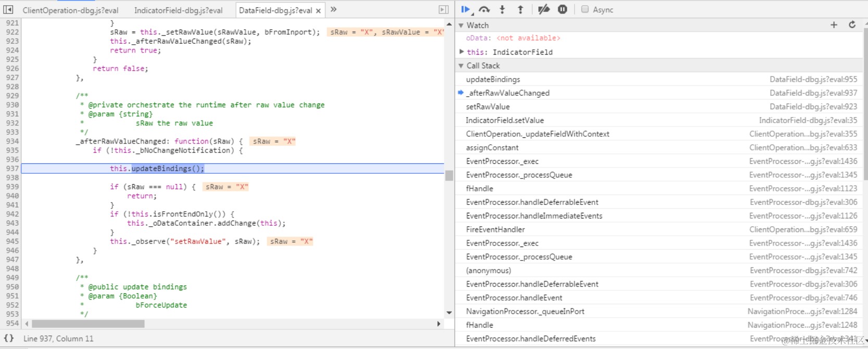The width and height of the screenshot is (868, 349).
Task: Toggle the debugger sidebar icon
Action: coord(444,9)
